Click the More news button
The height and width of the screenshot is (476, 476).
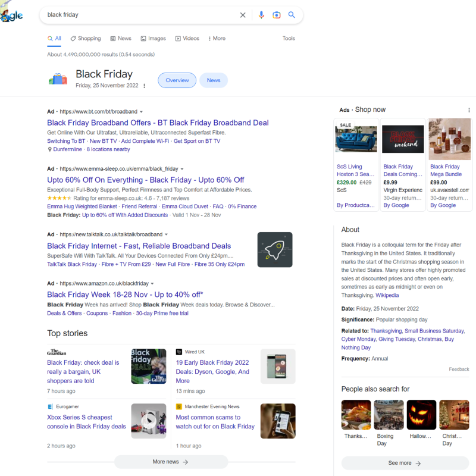click(x=171, y=462)
